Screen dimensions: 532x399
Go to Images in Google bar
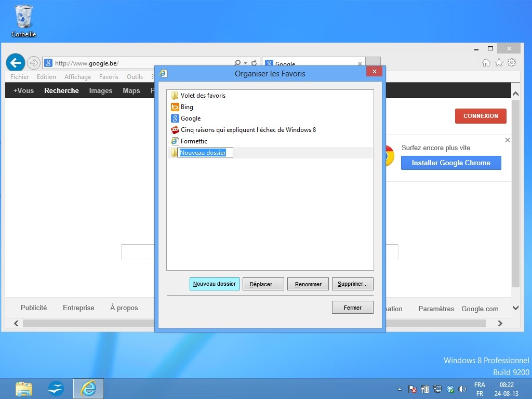click(x=101, y=90)
